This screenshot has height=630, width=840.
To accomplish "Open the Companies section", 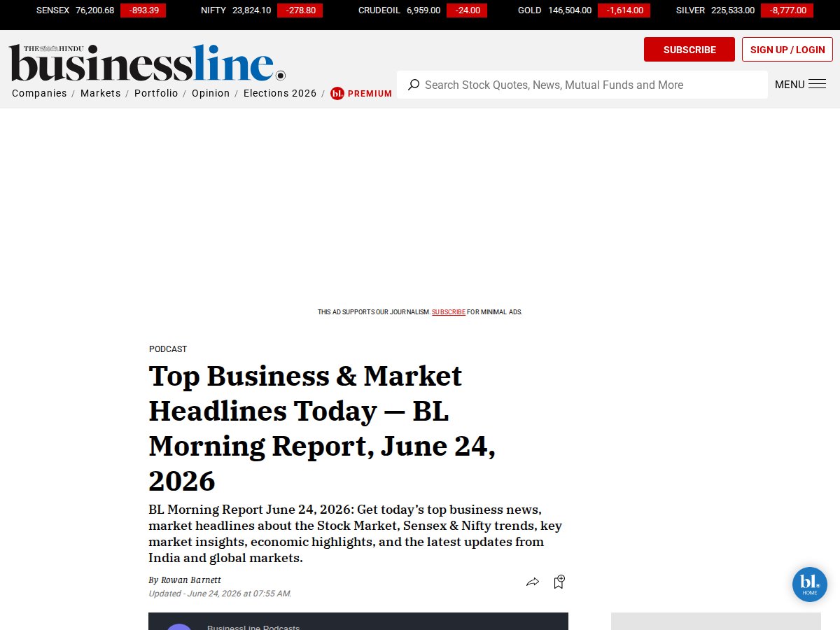I will tap(39, 93).
